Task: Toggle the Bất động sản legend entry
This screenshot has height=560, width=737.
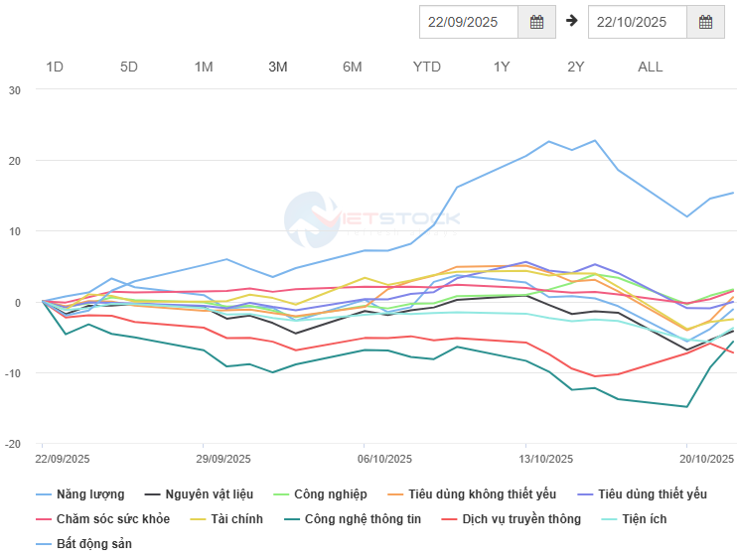Action: (93, 543)
